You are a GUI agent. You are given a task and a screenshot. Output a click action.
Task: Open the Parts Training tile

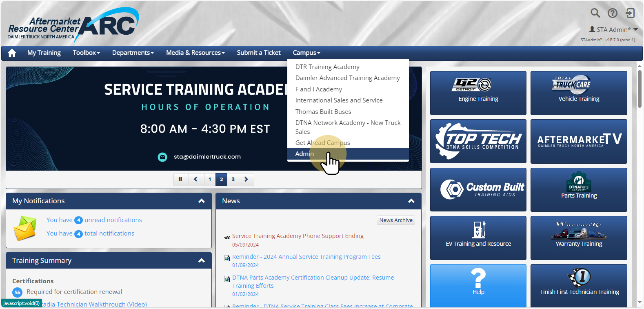579,189
